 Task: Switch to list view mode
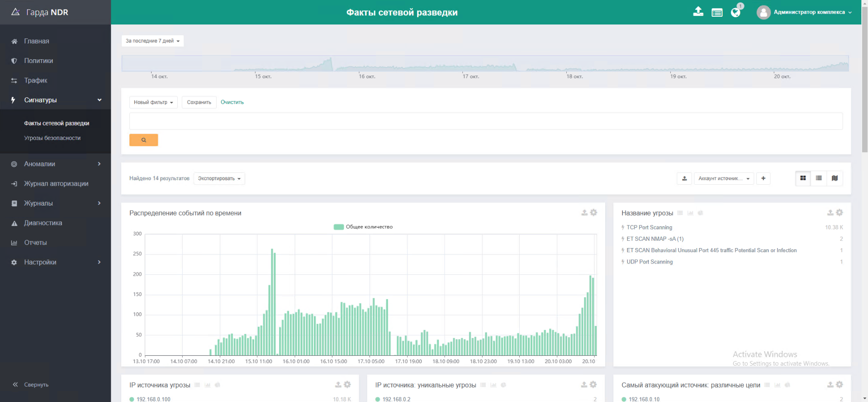click(x=819, y=178)
